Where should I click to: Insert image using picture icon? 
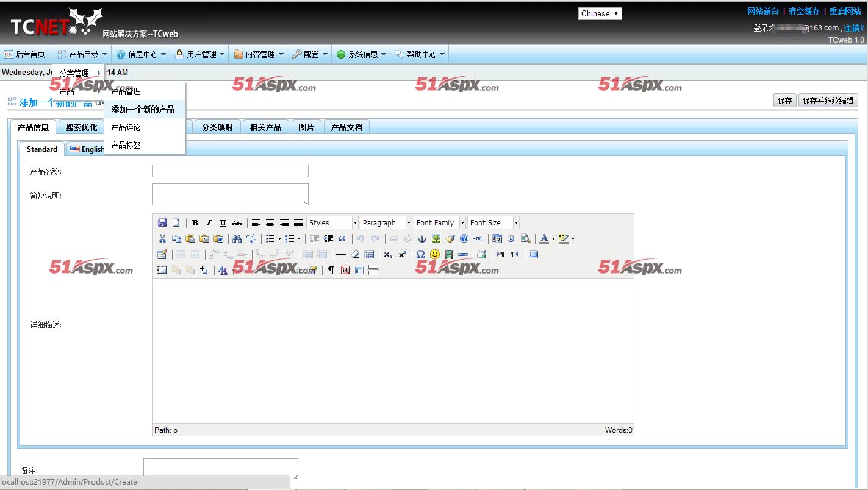point(436,238)
